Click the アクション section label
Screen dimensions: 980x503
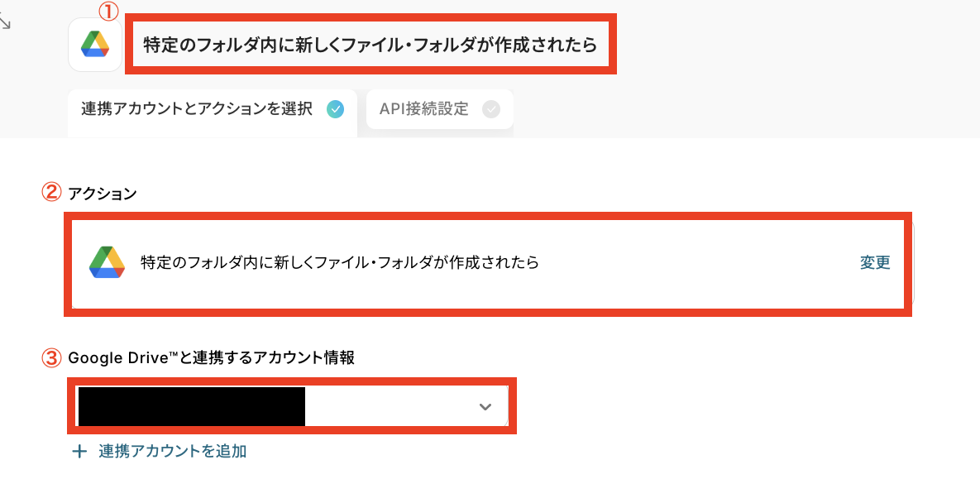point(103,194)
